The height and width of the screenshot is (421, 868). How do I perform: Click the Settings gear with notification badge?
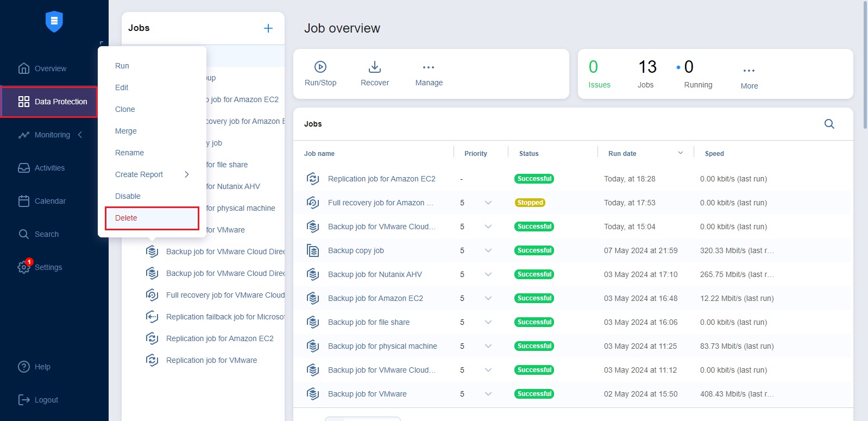[24, 267]
